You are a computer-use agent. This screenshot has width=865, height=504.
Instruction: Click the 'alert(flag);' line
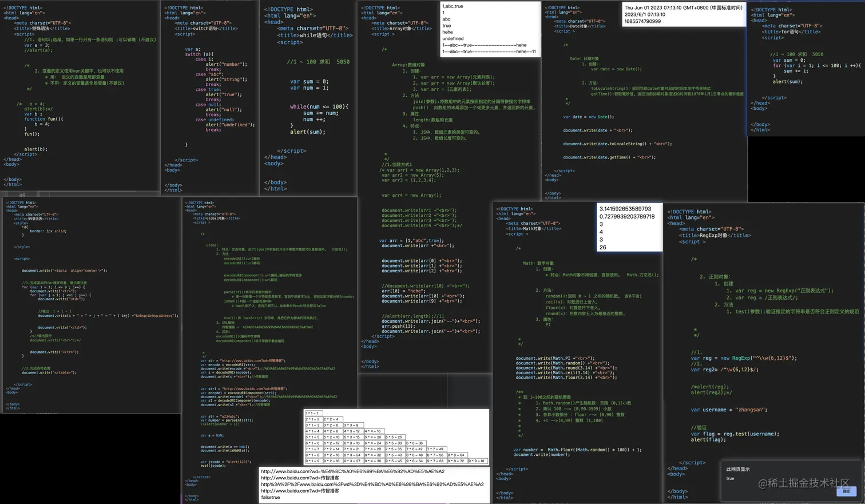tap(708, 439)
